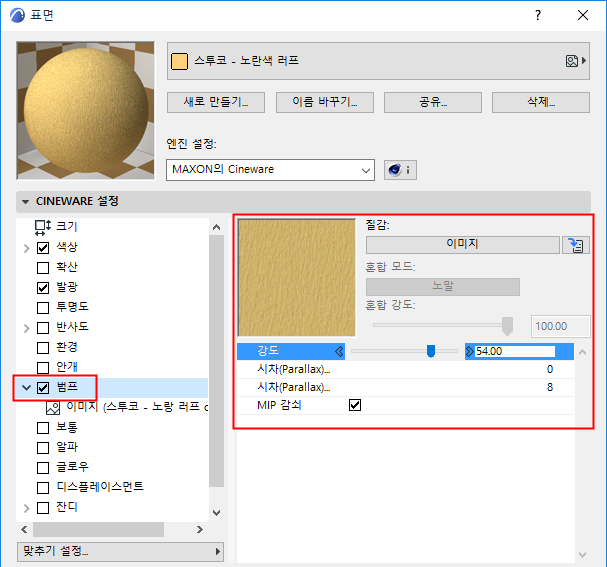Viewport: 607px width, 567px height.
Task: Click the right arrow icon before 54.00
Action: click(470, 351)
